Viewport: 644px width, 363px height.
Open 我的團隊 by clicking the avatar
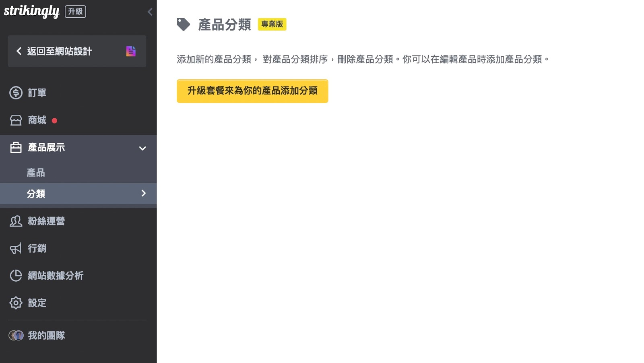click(17, 335)
